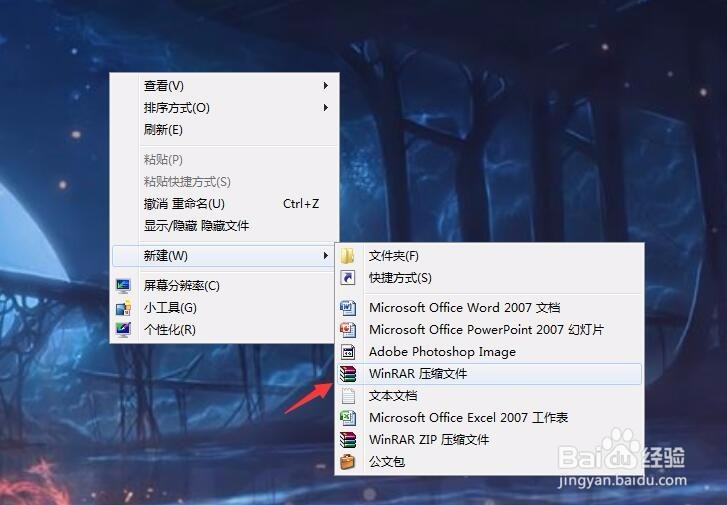Viewport: 727px width, 505px height.
Task: Create a new 公文包
Action: [490, 461]
